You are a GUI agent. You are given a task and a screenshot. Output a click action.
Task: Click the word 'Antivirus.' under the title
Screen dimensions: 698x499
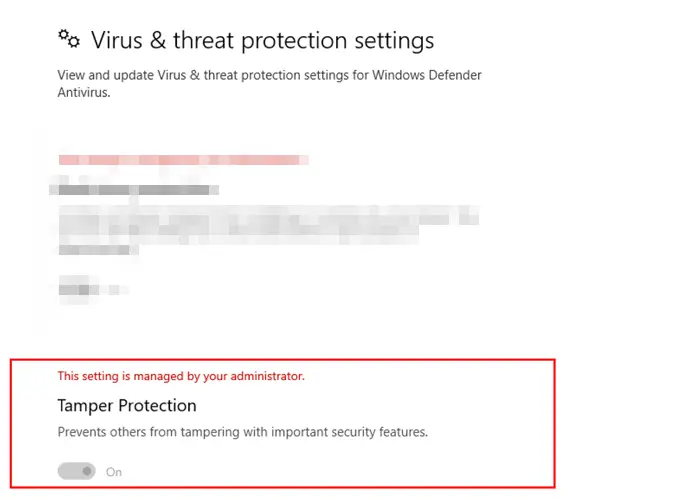84,93
